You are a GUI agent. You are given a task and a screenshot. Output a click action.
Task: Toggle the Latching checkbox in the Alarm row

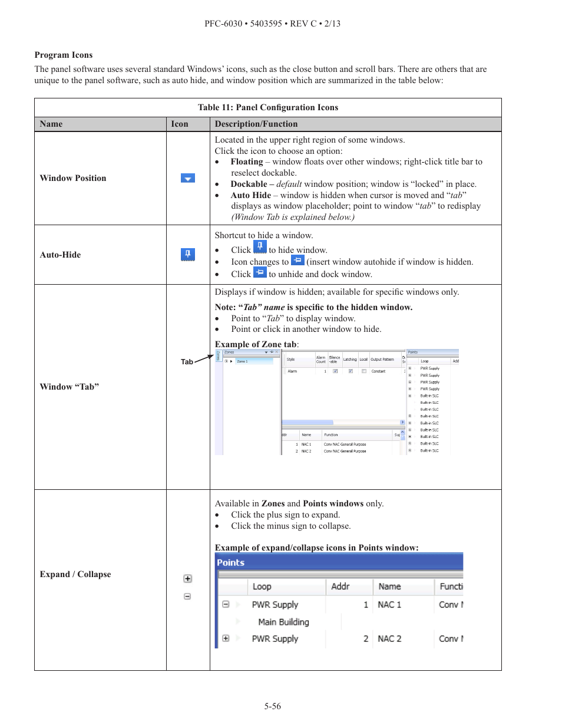351,371
